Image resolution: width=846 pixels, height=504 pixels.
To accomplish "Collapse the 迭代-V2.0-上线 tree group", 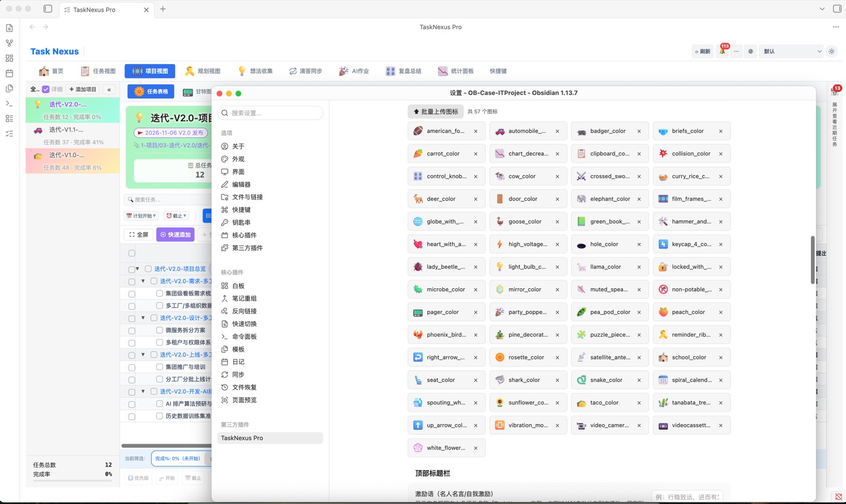I will pyautogui.click(x=143, y=355).
